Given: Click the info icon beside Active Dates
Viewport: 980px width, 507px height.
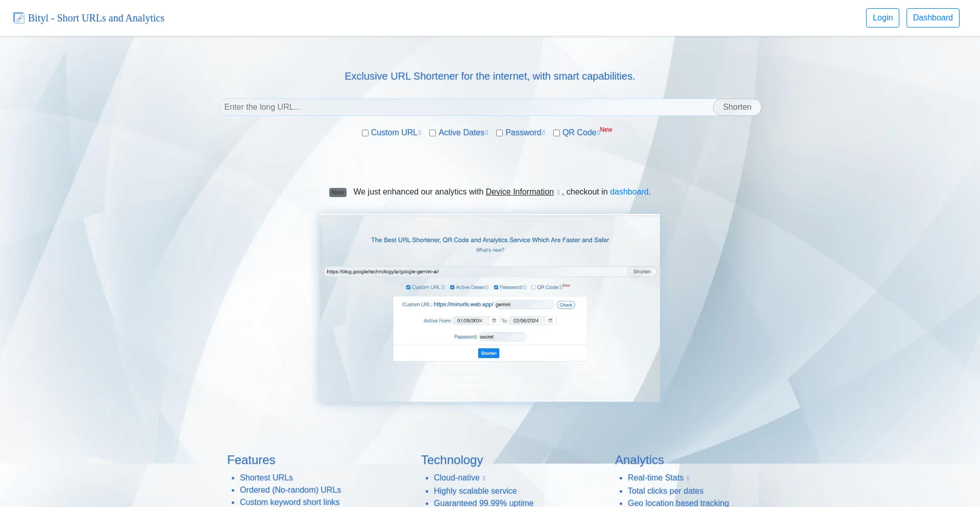Looking at the screenshot, I should click(x=487, y=133).
